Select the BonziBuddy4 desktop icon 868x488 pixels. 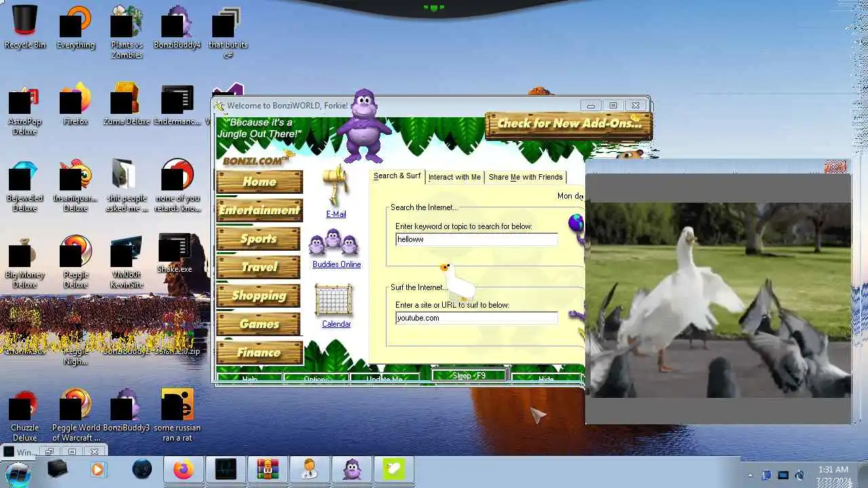[177, 27]
